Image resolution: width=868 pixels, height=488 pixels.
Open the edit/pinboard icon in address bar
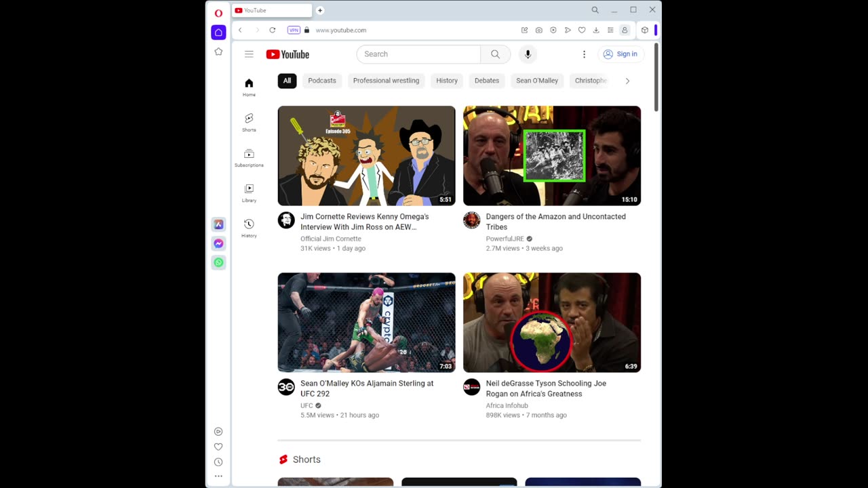524,30
